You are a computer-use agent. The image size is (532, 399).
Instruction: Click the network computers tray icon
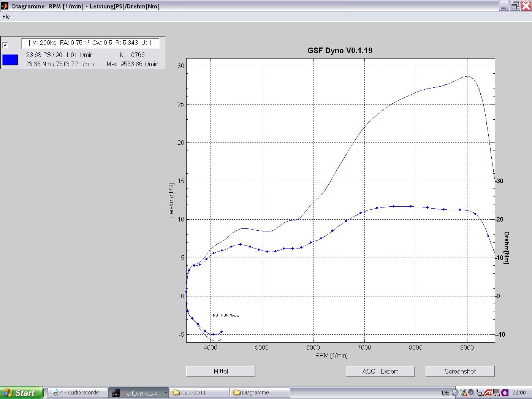tap(496, 393)
